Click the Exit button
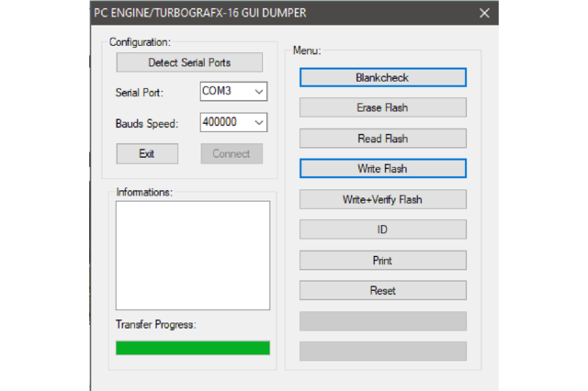Image resolution: width=588 pixels, height=391 pixels. [x=147, y=153]
